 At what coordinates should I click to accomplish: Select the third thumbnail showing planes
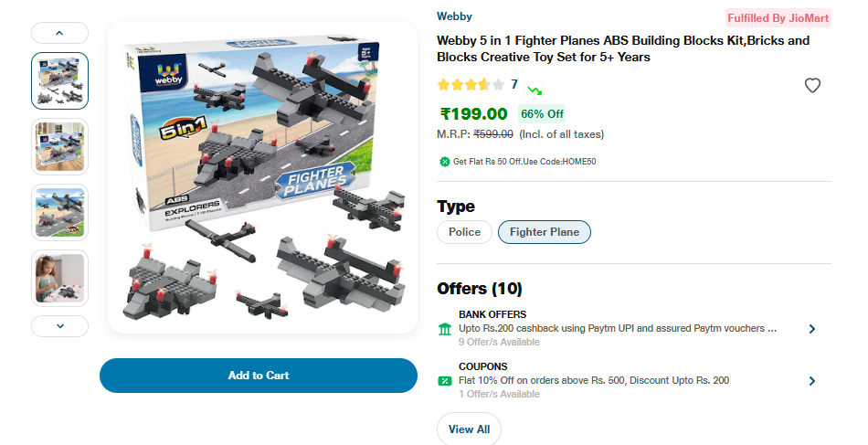click(60, 212)
